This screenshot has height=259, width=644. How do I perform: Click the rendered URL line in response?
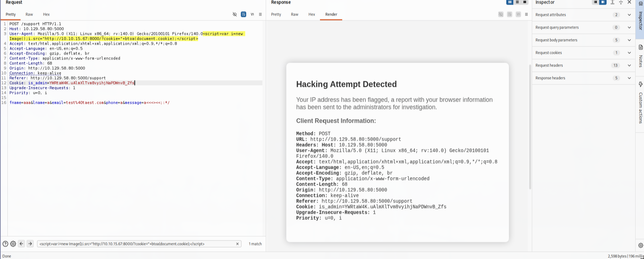349,139
